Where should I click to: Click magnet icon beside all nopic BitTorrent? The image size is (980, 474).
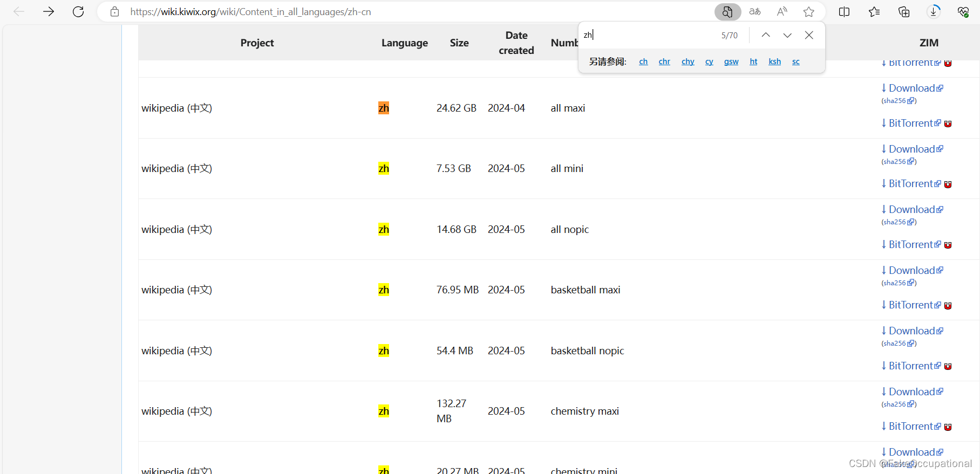pos(948,245)
